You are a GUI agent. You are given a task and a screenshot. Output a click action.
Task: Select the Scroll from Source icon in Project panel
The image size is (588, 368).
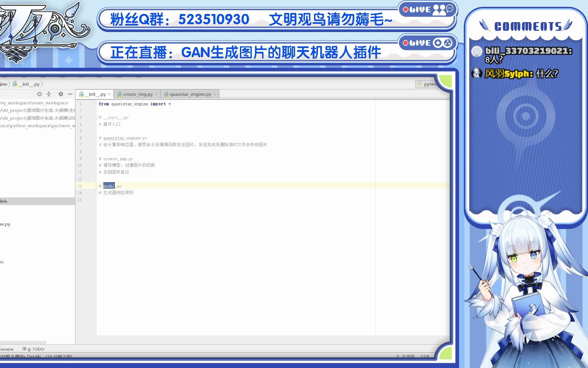(39, 94)
